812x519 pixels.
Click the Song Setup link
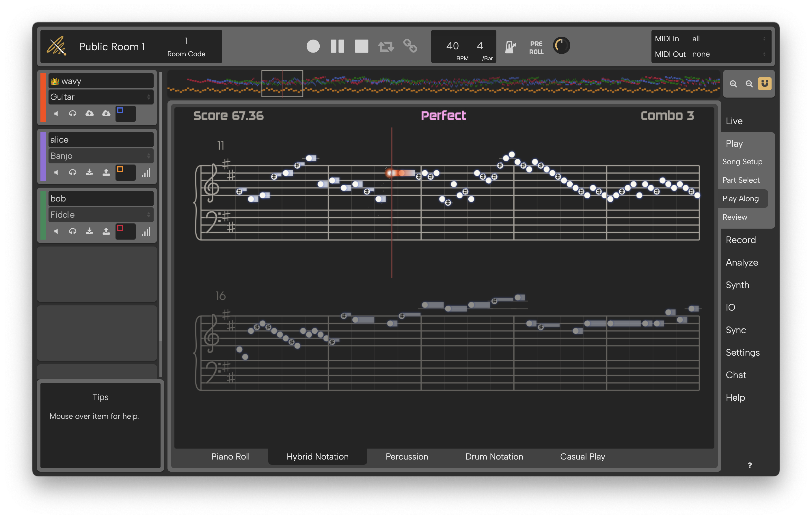(742, 162)
